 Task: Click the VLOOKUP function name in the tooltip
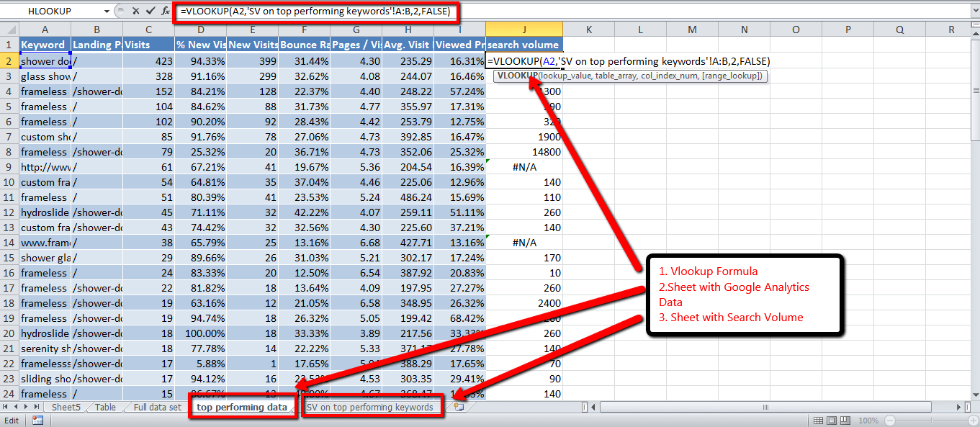518,76
